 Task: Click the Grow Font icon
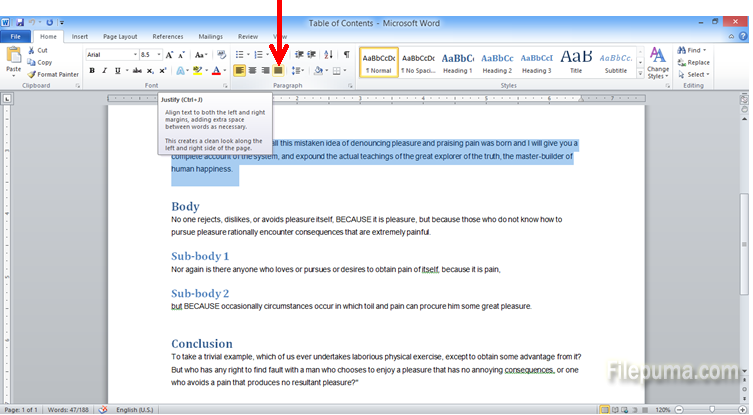171,54
